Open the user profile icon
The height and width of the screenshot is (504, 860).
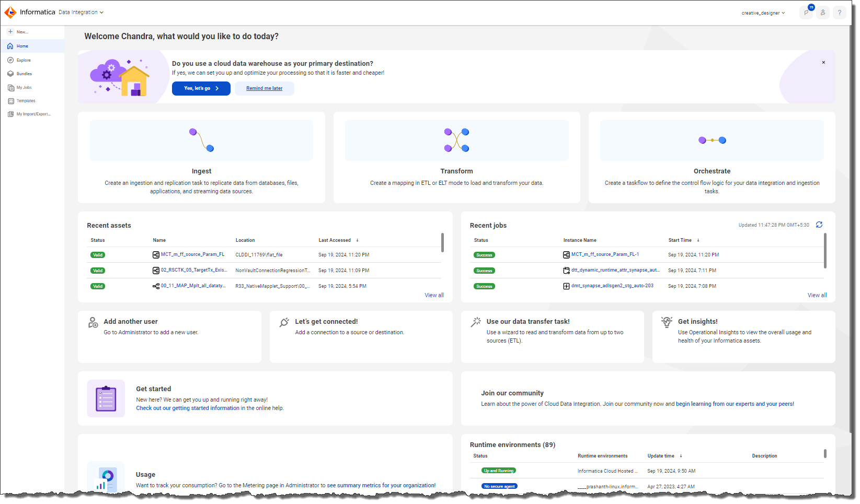point(823,13)
